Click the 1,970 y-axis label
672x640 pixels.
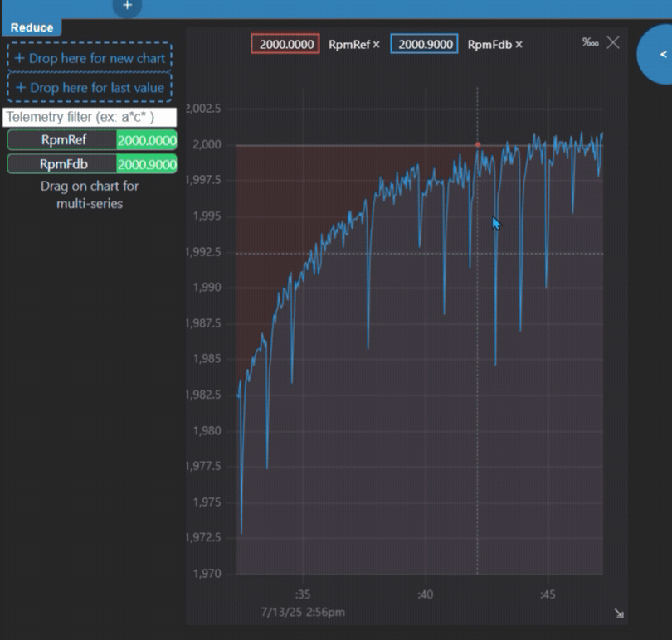(207, 573)
